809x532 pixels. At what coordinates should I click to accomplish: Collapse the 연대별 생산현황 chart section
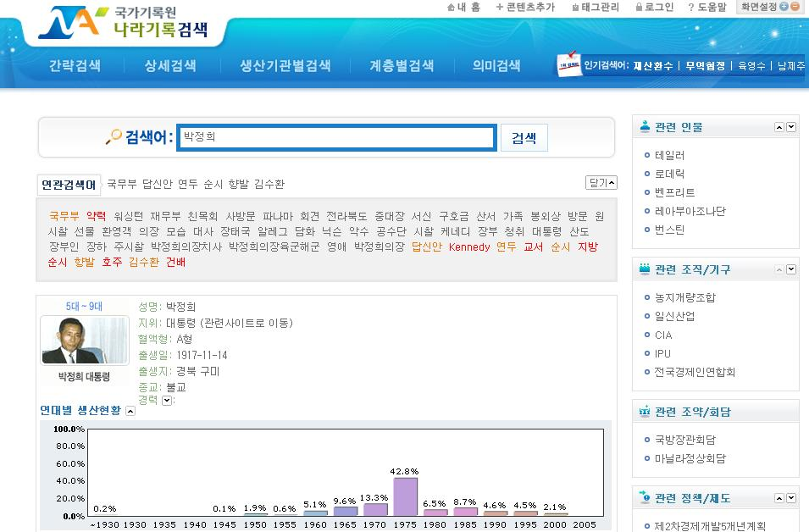click(x=130, y=411)
